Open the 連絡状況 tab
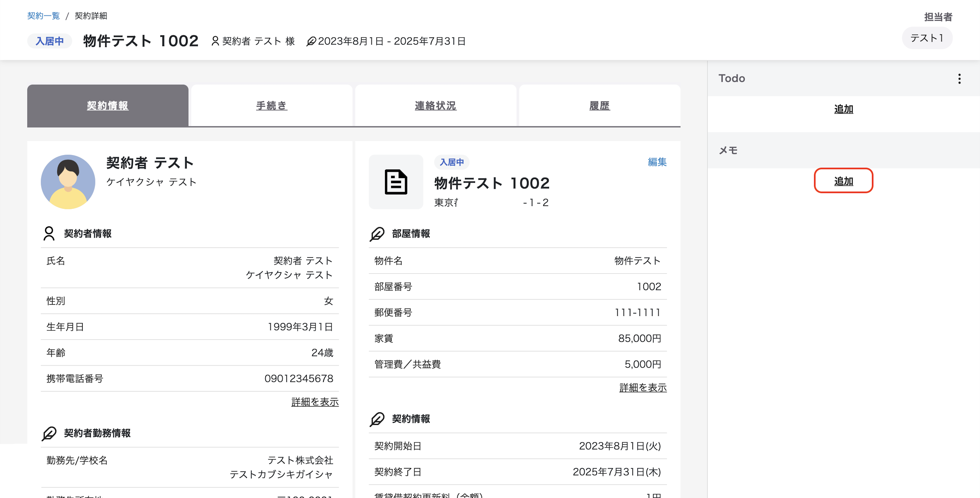Screen dimensions: 980x498 click(436, 105)
